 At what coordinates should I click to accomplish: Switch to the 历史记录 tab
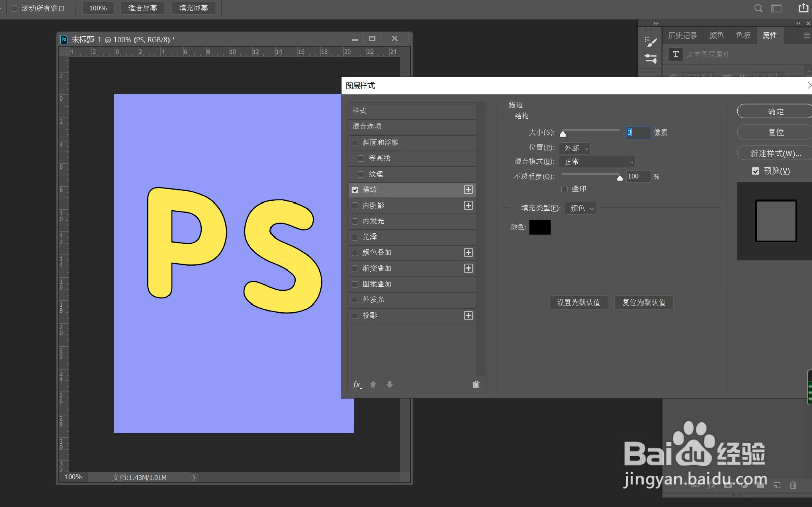(x=683, y=36)
